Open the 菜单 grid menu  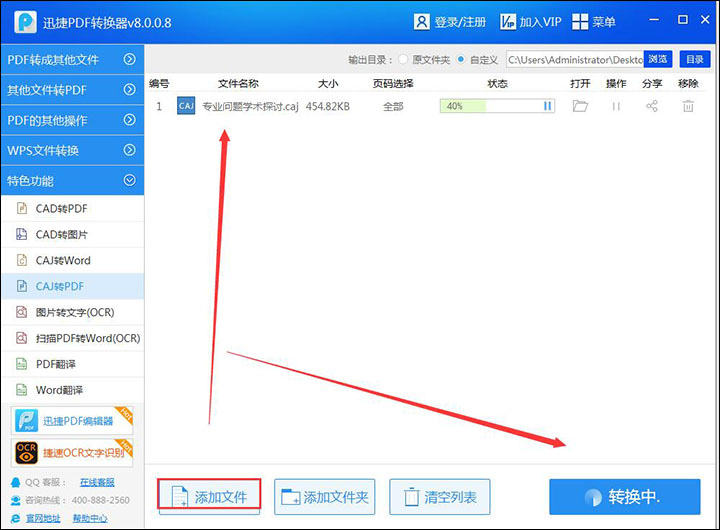coord(593,22)
